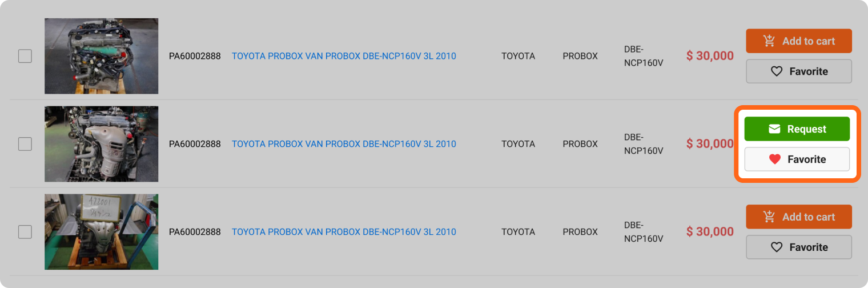868x288 pixels.
Task: Click the red heart icon in the middle row
Action: [774, 159]
